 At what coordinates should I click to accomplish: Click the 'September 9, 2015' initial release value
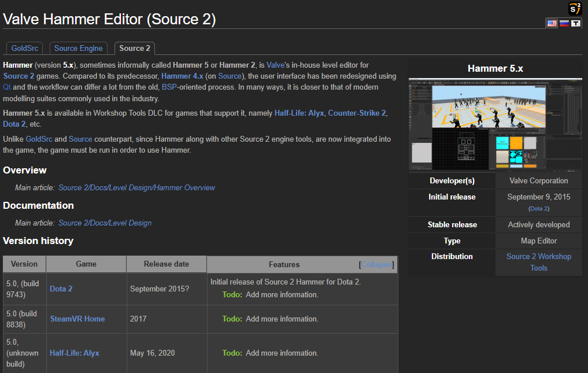point(539,197)
